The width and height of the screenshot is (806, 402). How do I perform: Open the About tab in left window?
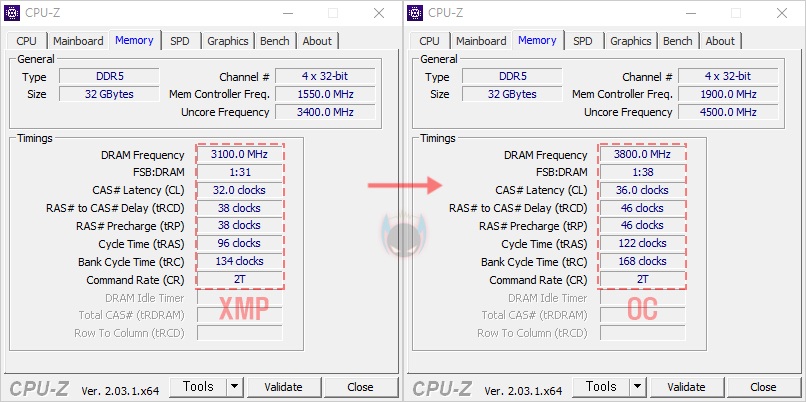pyautogui.click(x=317, y=41)
